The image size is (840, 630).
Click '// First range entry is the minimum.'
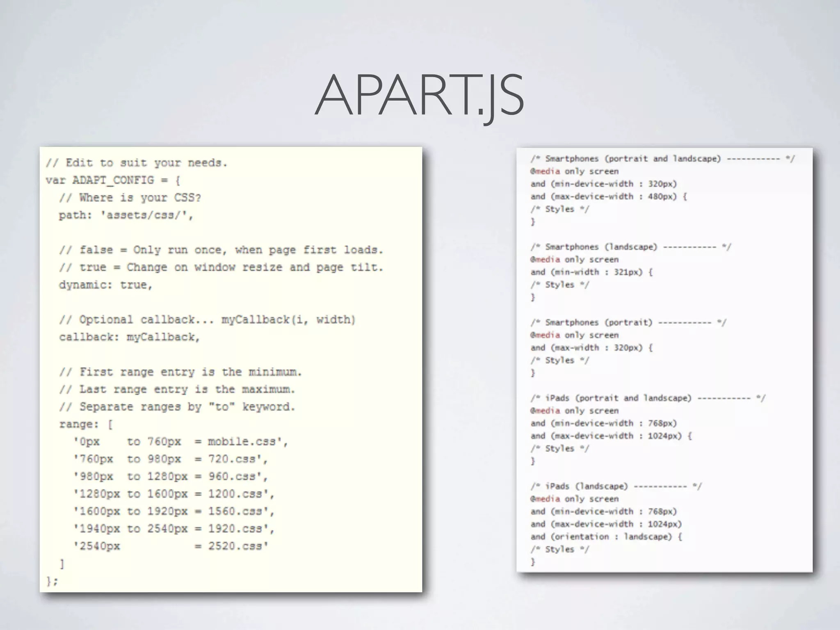pos(180,372)
